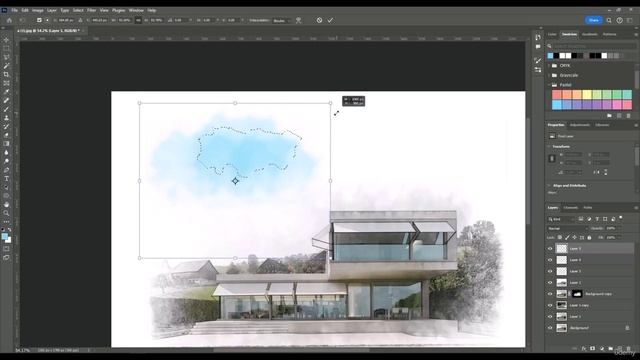This screenshot has height=360, width=640.
Task: Select the Lasso tool
Action: (6, 57)
